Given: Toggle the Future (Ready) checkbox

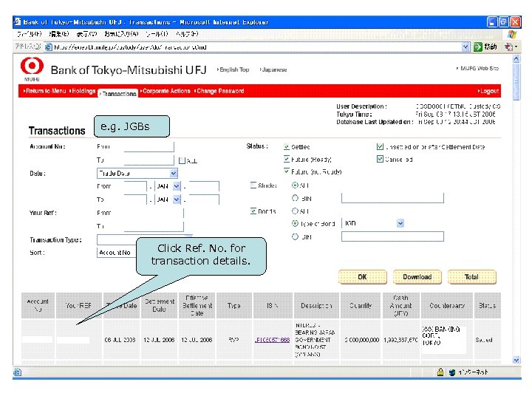Looking at the screenshot, I should coord(287,159).
